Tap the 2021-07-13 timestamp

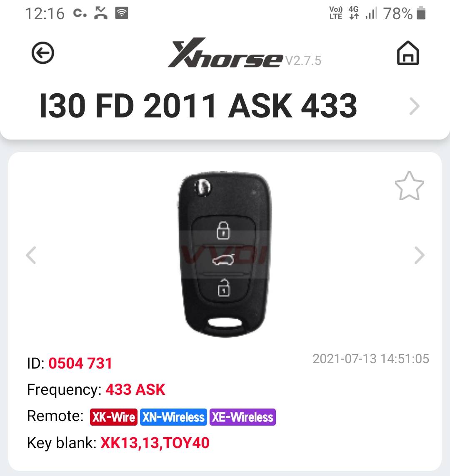pyautogui.click(x=371, y=359)
